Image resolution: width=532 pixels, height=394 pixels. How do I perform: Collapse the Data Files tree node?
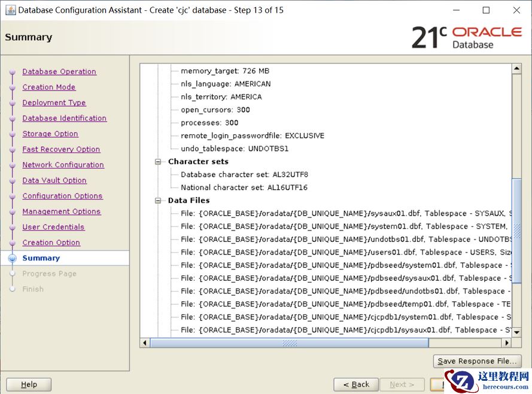(159, 201)
